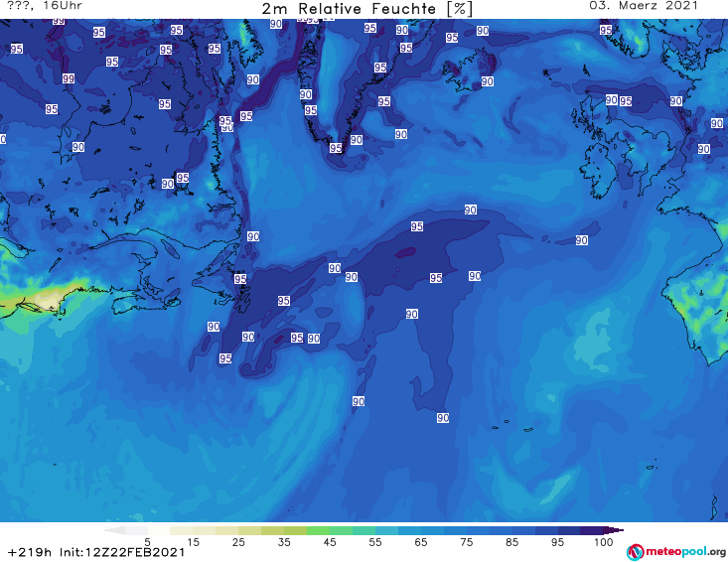Screen dimensions: 728x562
Task: Pick the white arrow start of color bar
Action: click(114, 530)
